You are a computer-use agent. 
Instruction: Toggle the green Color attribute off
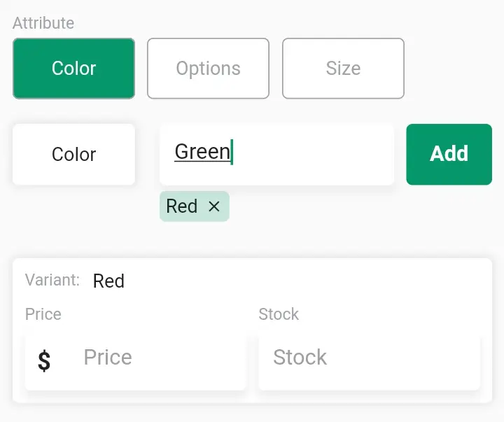pyautogui.click(x=73, y=69)
